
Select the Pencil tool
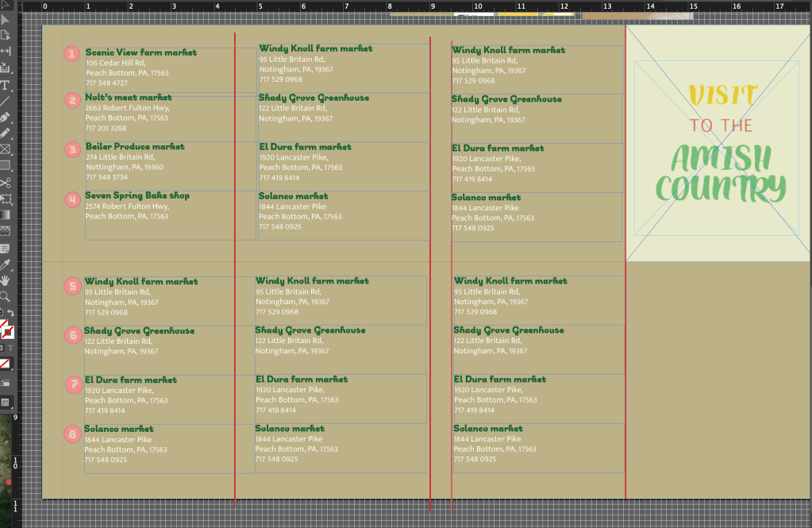(x=5, y=133)
